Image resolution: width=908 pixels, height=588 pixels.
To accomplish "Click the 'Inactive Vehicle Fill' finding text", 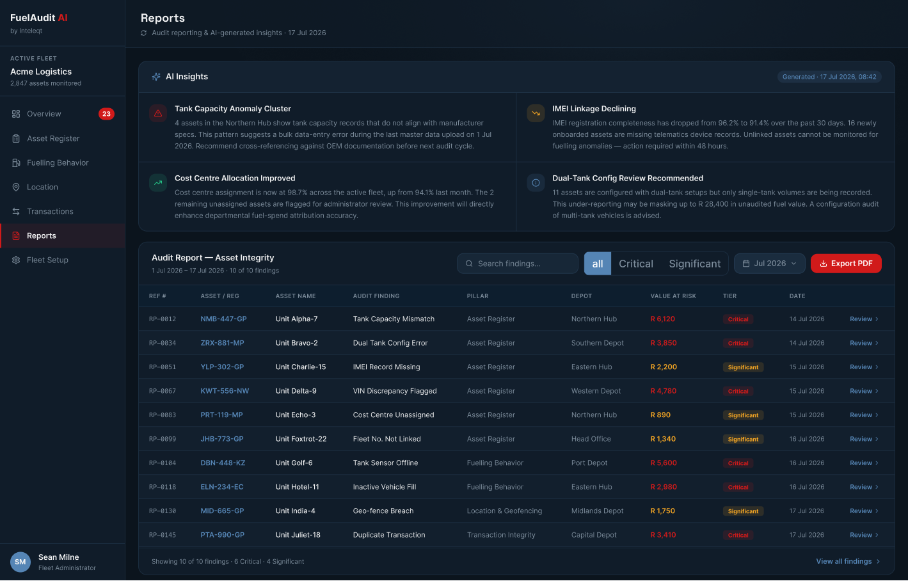I will point(385,487).
